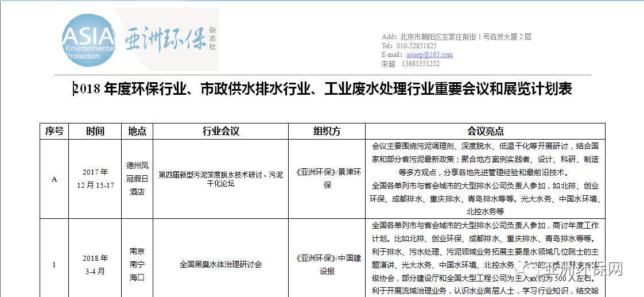
Task: Place cursor in the 2018年度 document title
Action: tap(323, 89)
